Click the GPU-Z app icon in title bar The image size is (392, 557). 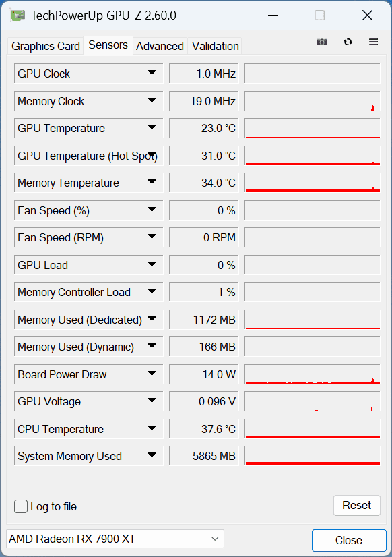click(x=18, y=16)
